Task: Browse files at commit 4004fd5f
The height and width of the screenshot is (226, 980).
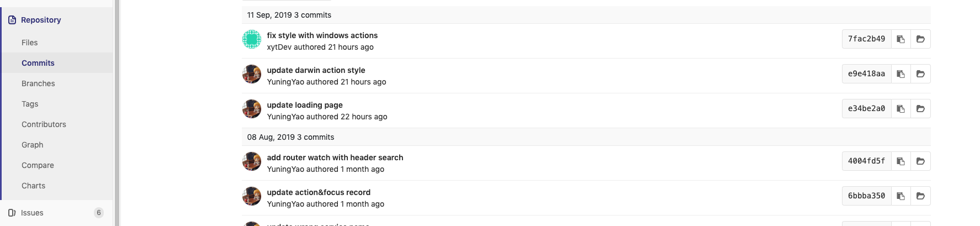Action: (920, 161)
